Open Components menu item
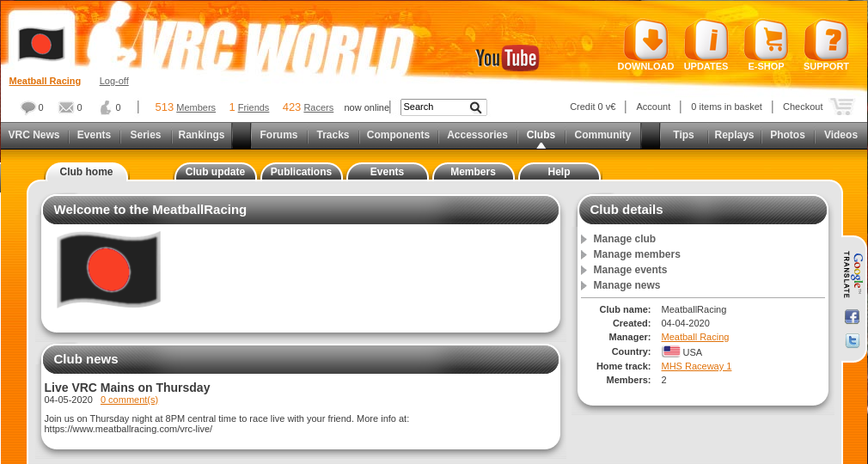 (x=398, y=135)
